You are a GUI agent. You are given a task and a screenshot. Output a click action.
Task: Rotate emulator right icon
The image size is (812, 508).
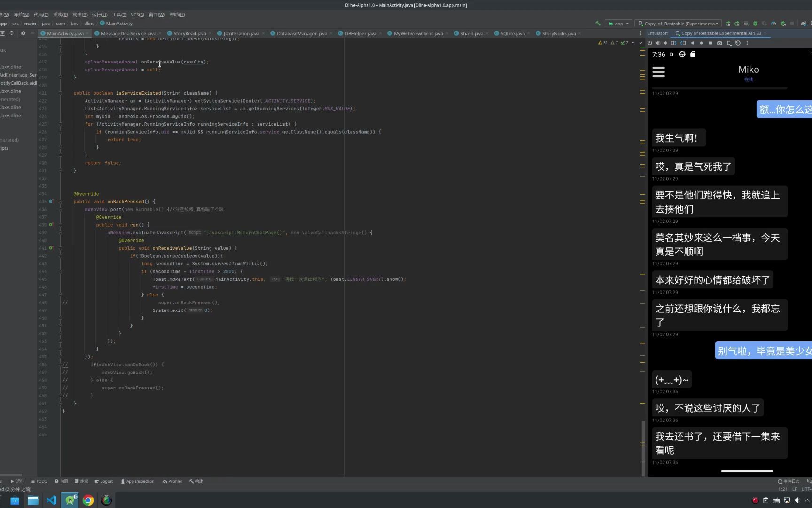tap(683, 43)
